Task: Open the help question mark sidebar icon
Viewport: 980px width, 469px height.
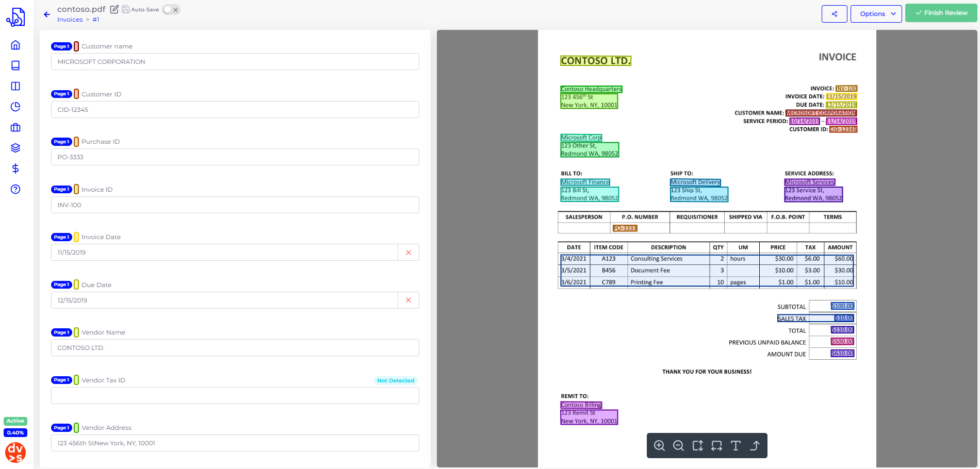Action: pyautogui.click(x=15, y=189)
